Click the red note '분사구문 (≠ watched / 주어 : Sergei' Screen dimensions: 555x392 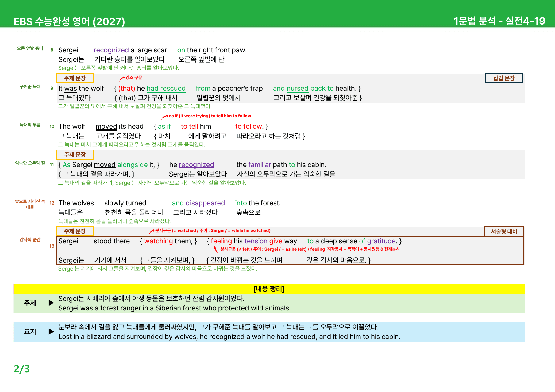pyautogui.click(x=213, y=230)
